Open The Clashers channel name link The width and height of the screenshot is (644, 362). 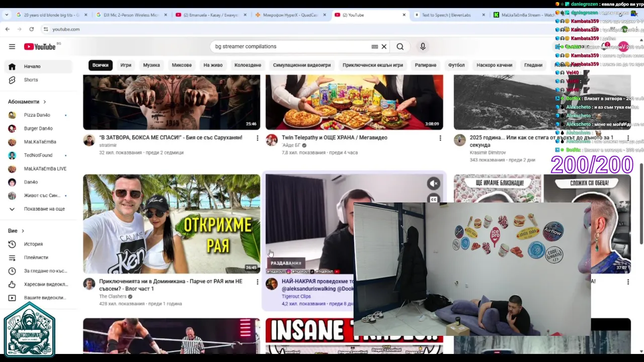coord(113,297)
